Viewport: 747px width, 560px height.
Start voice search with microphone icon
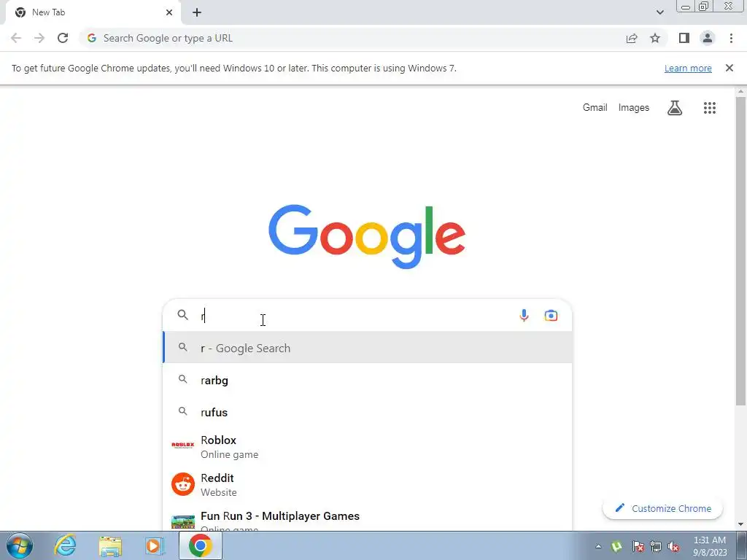tap(524, 315)
